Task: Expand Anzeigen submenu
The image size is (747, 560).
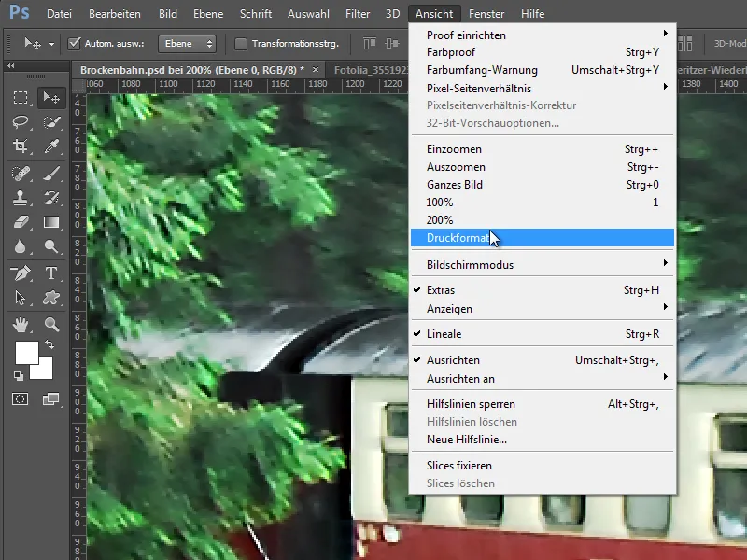Action: (543, 309)
